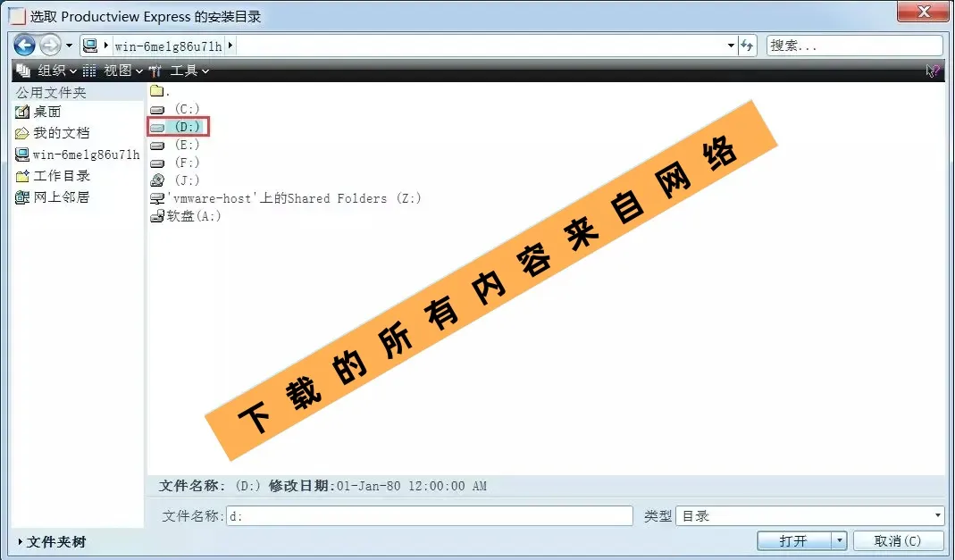Click the 组织 toolbar icon

pos(24,71)
